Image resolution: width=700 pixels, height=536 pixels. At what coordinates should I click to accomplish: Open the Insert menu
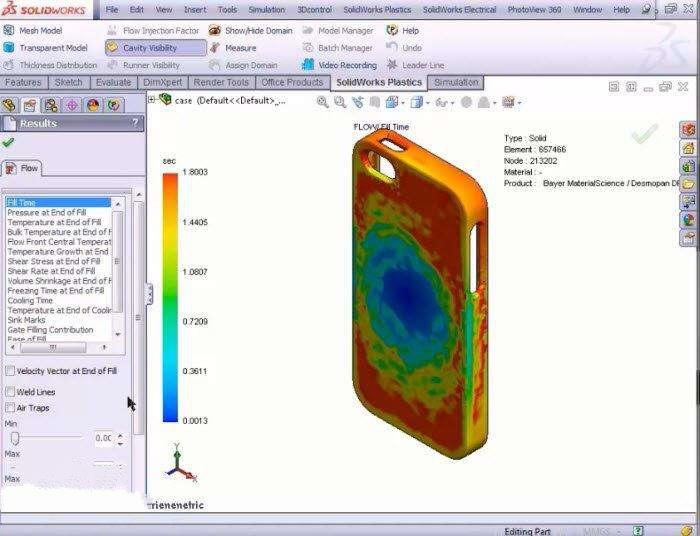(x=195, y=9)
